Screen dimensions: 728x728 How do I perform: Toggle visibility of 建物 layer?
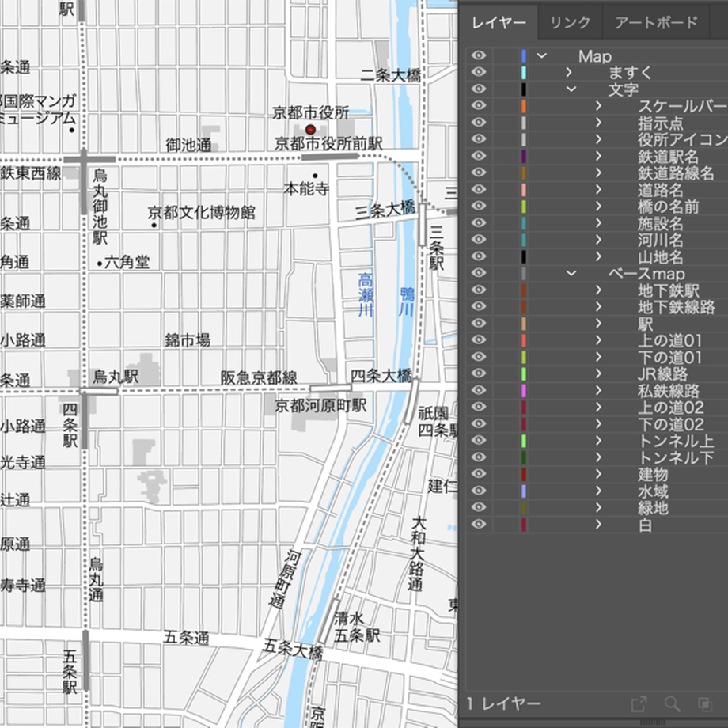click(x=479, y=473)
